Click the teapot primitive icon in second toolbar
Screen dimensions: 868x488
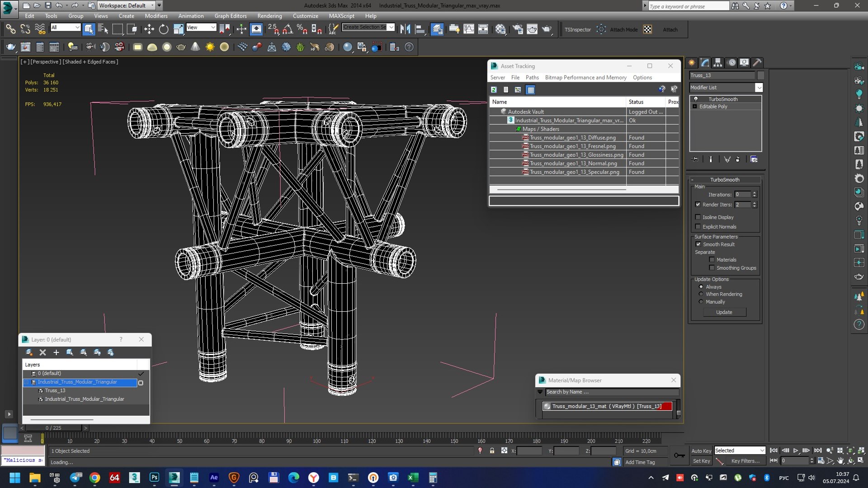click(181, 47)
